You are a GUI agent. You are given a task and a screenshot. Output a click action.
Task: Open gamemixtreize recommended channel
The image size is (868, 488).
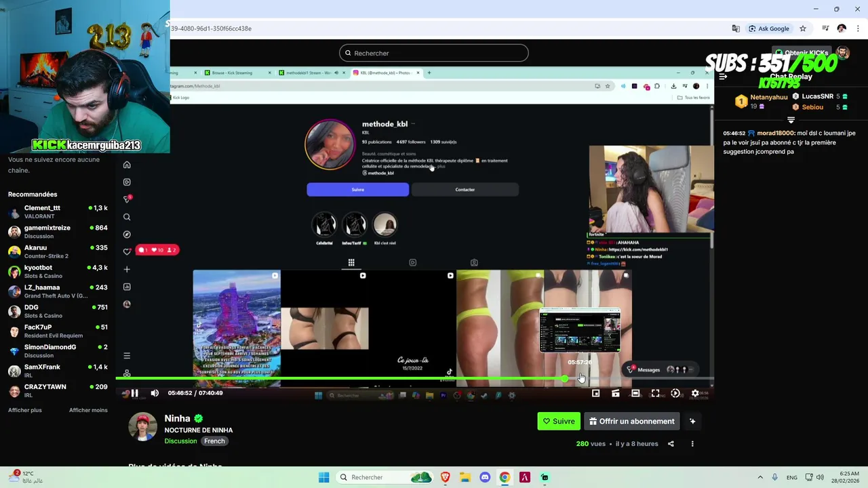click(x=58, y=232)
